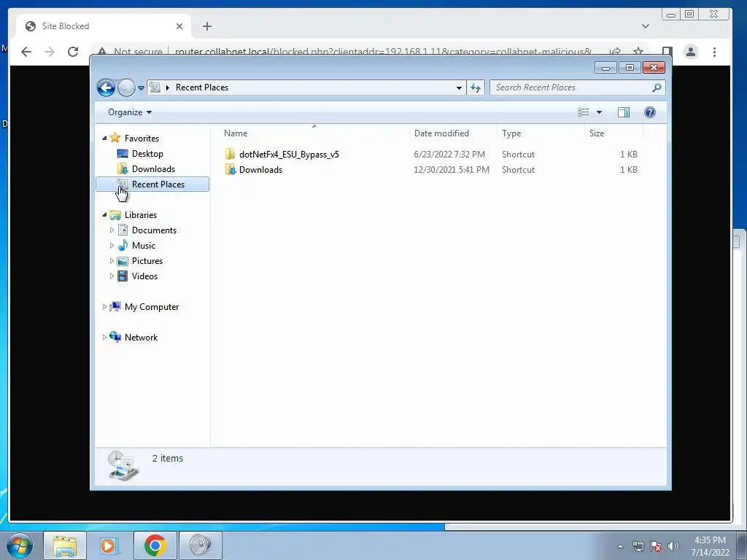Collapse the Libraries group
Viewport: 747px width, 560px height.
point(104,215)
